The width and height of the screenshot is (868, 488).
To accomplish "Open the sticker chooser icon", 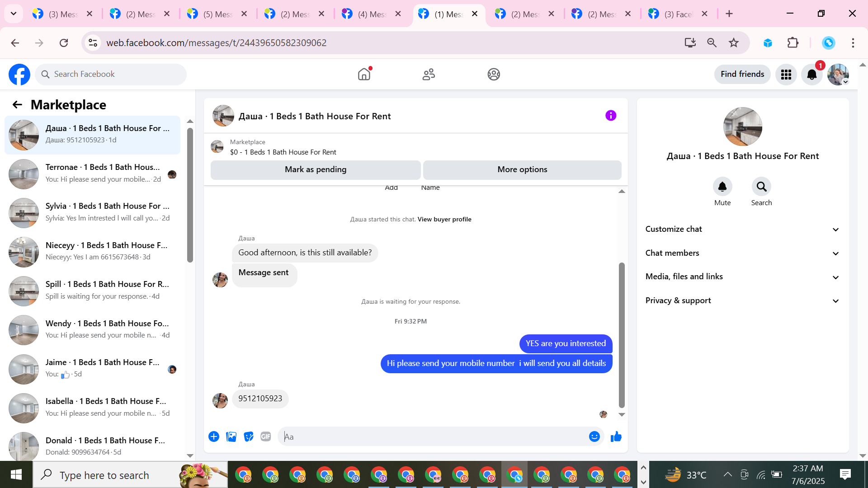I will pos(249,436).
